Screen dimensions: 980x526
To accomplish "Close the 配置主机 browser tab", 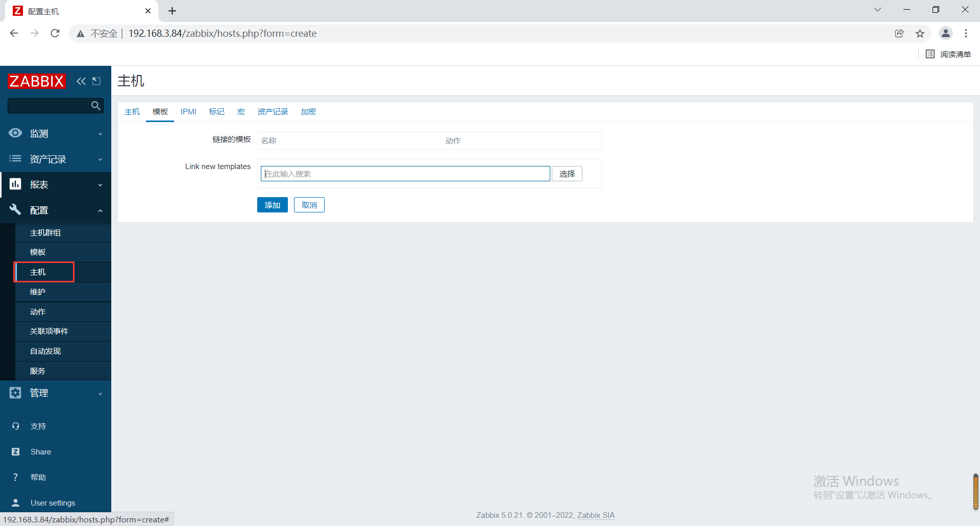I will point(148,11).
